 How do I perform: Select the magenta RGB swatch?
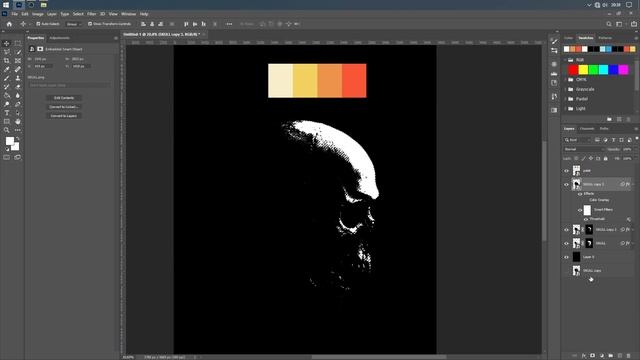(x=623, y=70)
